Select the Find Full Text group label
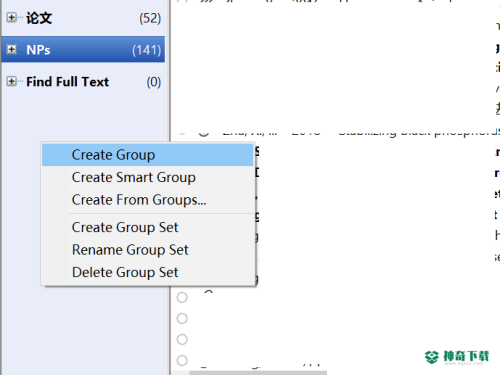The image size is (500, 375). (x=68, y=82)
